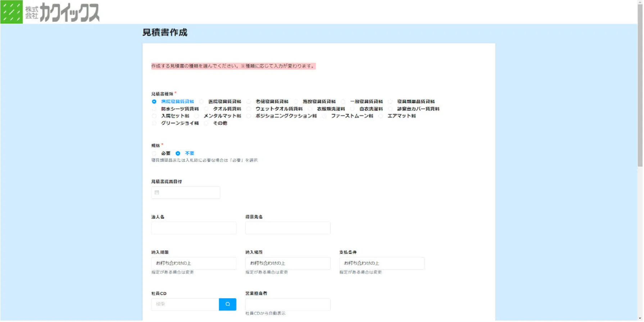Select 医院寝具賃貸料 radio option
The image size is (644, 322).
coord(201,102)
